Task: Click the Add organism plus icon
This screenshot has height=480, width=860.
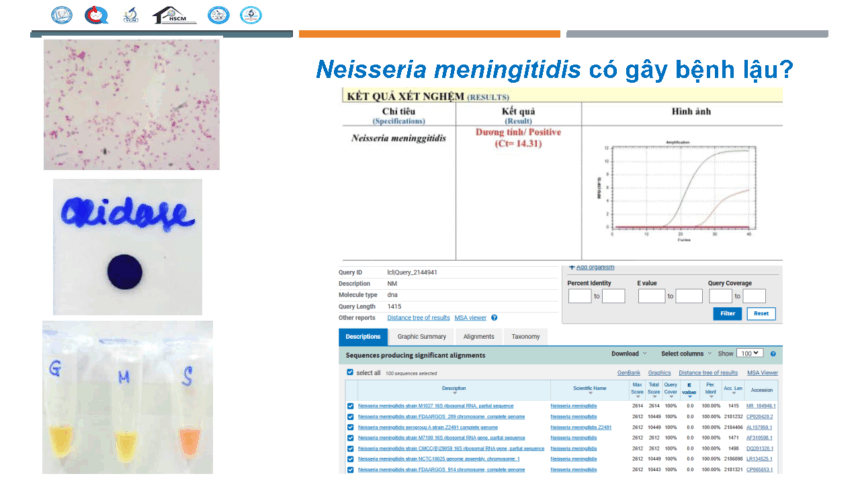Action: coord(572,267)
